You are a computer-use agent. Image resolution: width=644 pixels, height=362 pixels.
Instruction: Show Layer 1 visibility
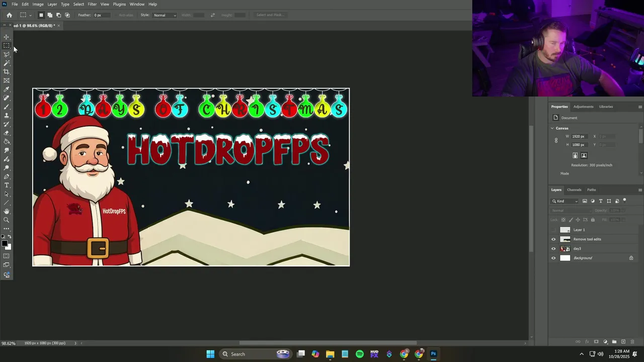pos(554,230)
